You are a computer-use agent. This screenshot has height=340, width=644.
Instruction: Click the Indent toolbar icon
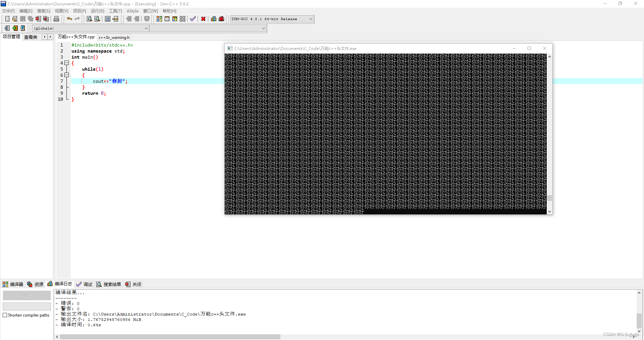pyautogui.click(x=129, y=19)
